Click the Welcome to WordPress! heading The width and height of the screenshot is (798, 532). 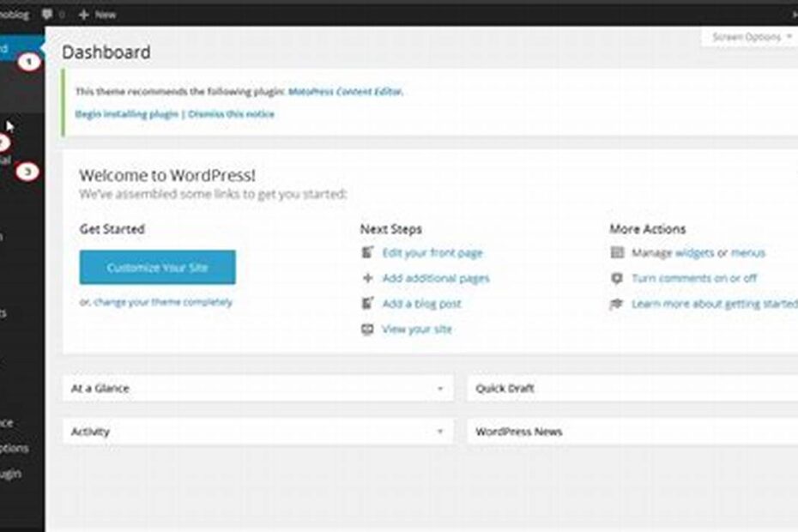click(167, 175)
